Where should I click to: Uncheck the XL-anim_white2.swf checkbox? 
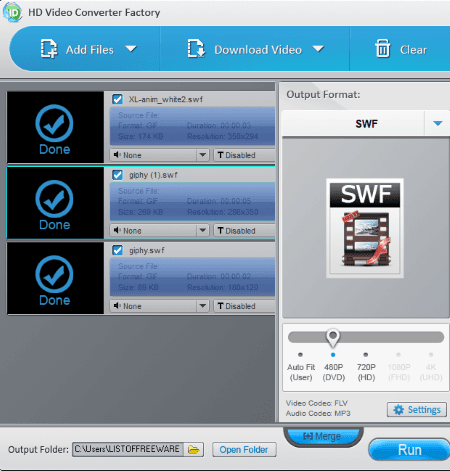click(x=117, y=99)
